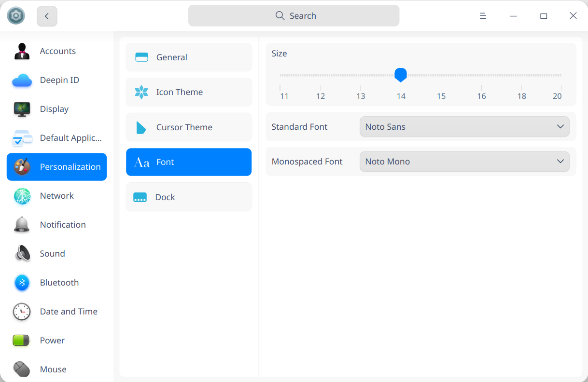The width and height of the screenshot is (588, 382).
Task: Click the Power battery icon
Action: click(x=22, y=341)
